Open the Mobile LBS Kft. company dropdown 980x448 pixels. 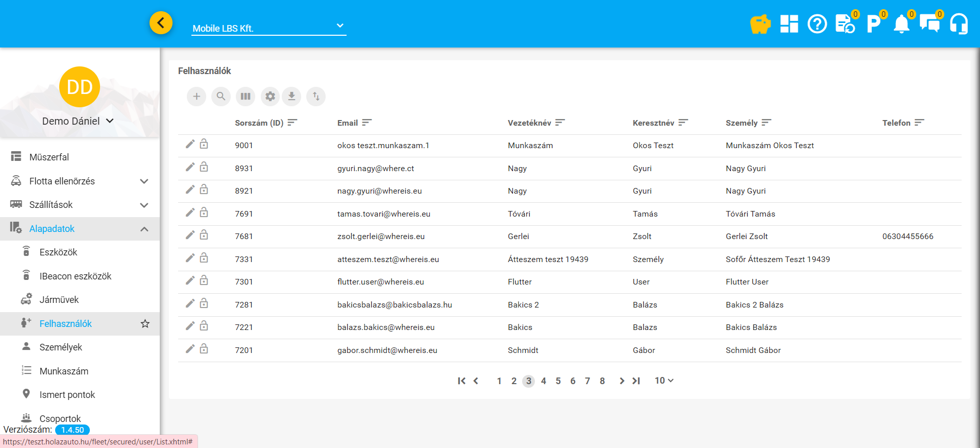point(268,28)
